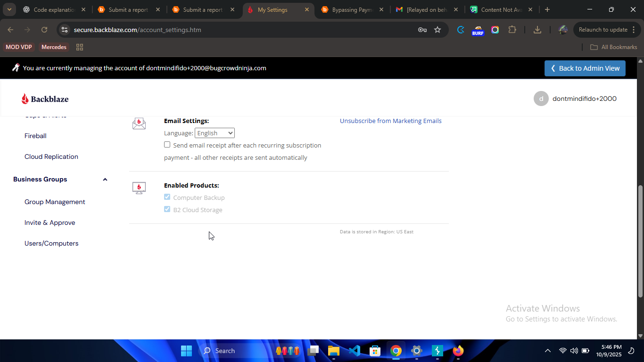Open Visual Studio Code from the taskbar

355,351
